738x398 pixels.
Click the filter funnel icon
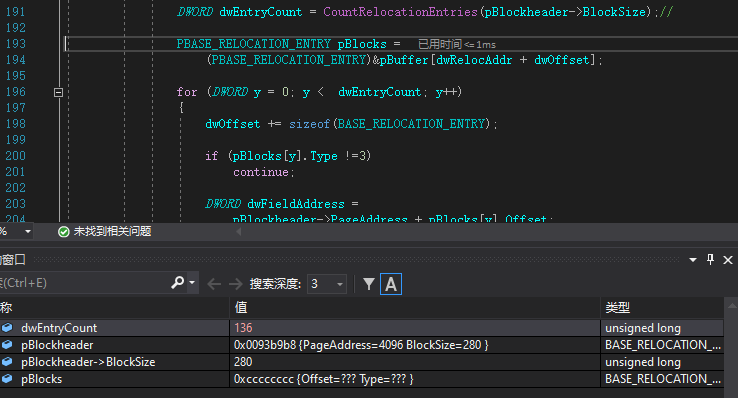click(369, 284)
